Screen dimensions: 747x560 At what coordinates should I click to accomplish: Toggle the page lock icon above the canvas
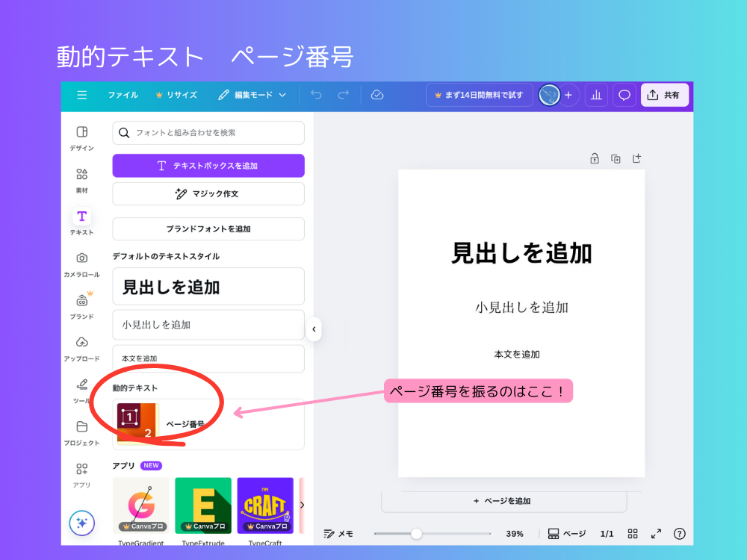coord(594,158)
